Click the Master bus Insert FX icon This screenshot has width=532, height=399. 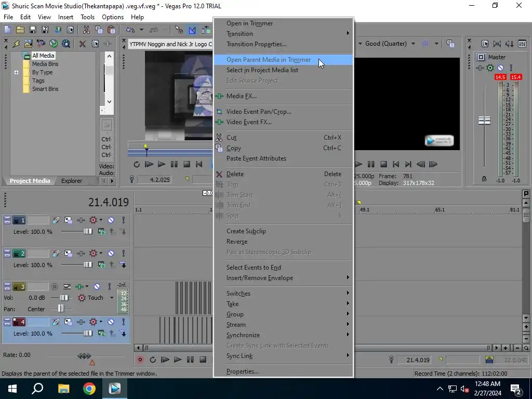(480, 68)
